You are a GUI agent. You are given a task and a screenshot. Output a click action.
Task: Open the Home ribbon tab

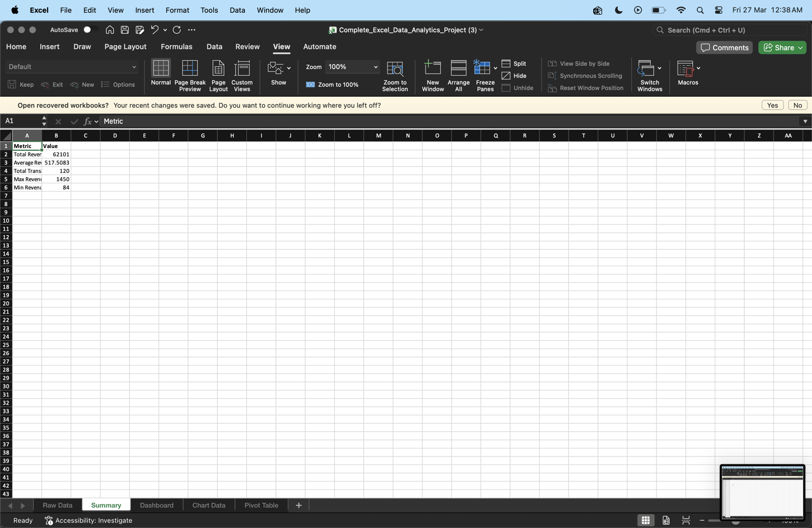16,47
